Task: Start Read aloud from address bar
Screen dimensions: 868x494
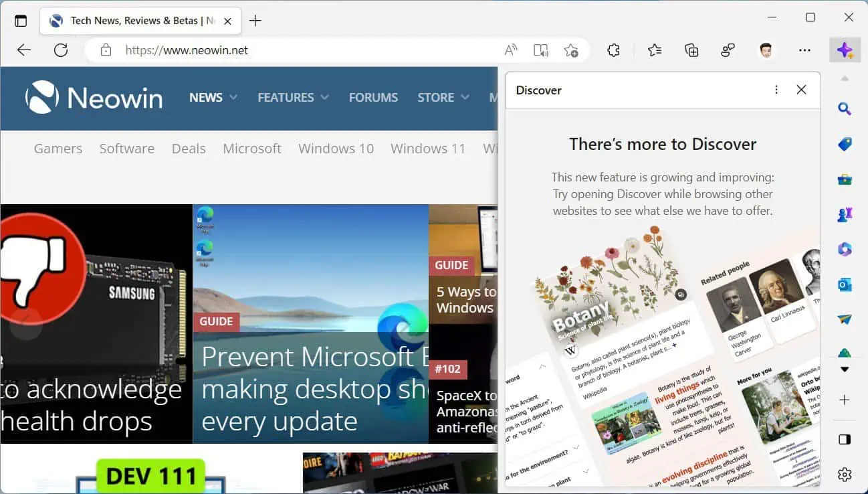Action: point(511,50)
